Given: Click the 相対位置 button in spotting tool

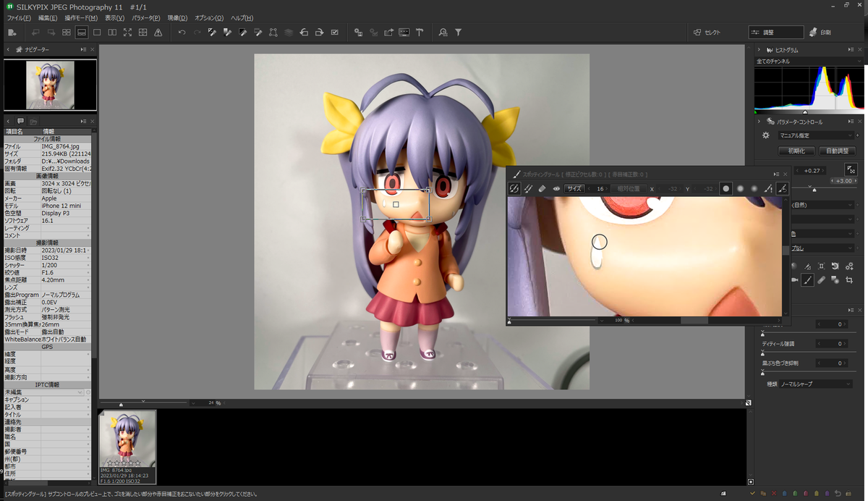Looking at the screenshot, I should (628, 188).
